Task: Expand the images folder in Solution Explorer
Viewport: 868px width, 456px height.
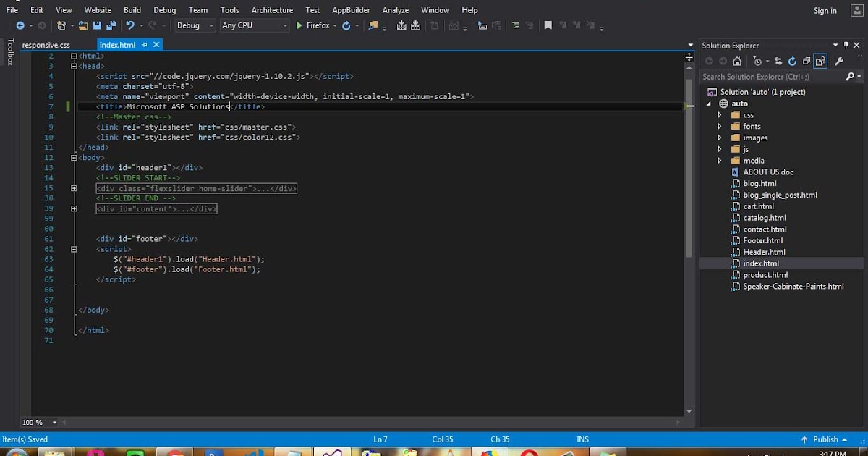Action: (719, 137)
